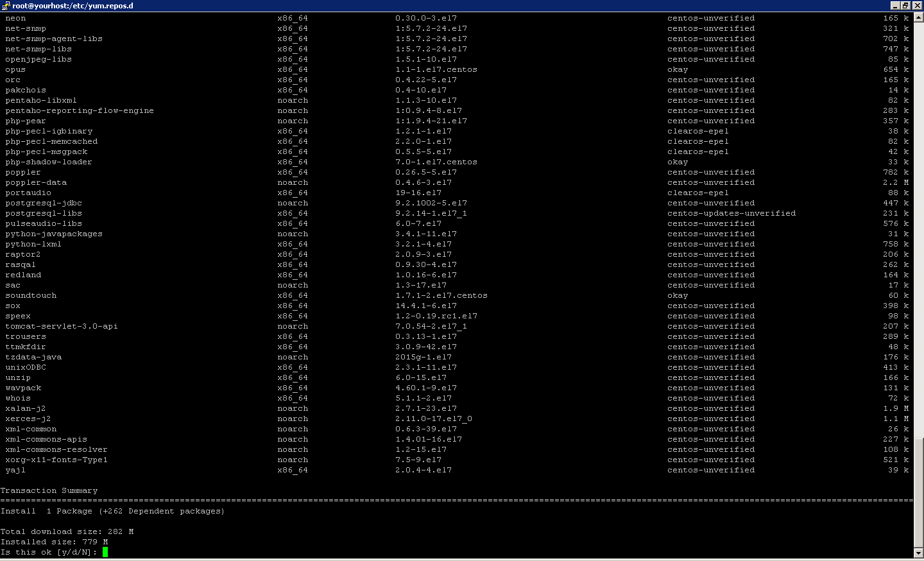Select package name php-pecl-memcached
The height and width of the screenshot is (561, 924).
tap(51, 141)
